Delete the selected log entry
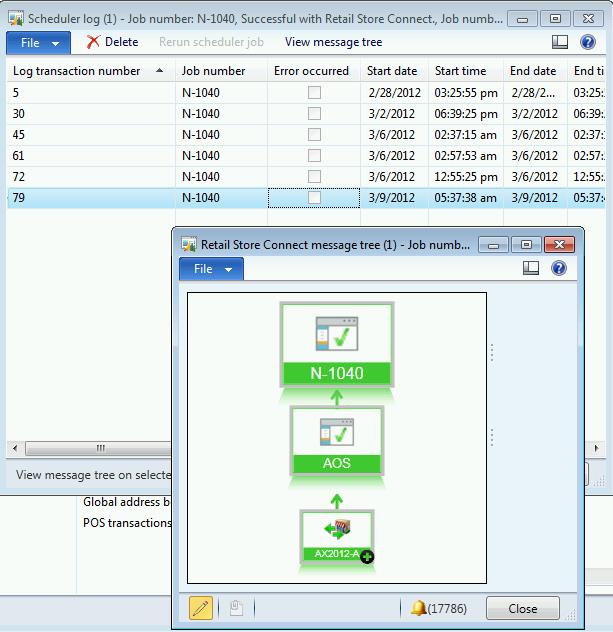The height and width of the screenshot is (632, 613). point(112,42)
